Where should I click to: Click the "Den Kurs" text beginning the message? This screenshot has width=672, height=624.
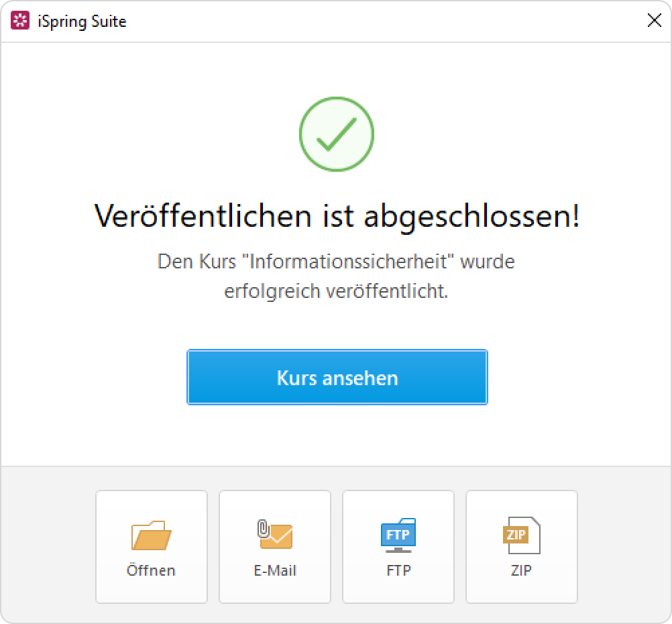click(197, 261)
